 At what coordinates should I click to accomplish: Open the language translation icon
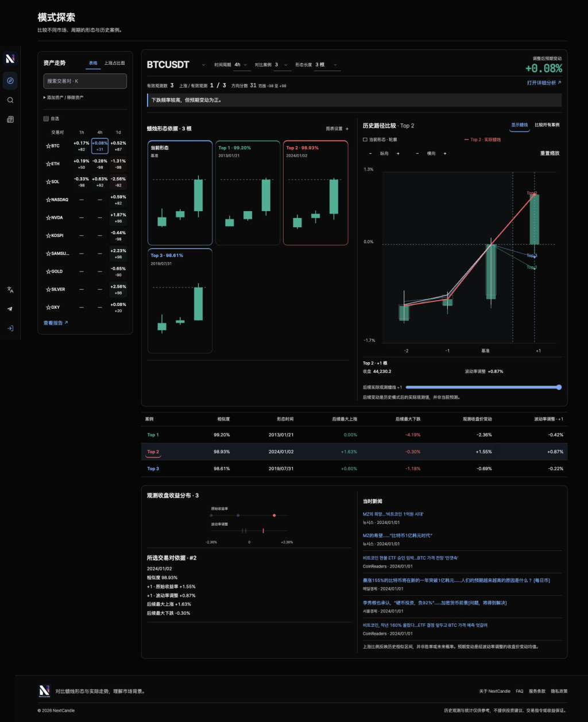(10, 290)
